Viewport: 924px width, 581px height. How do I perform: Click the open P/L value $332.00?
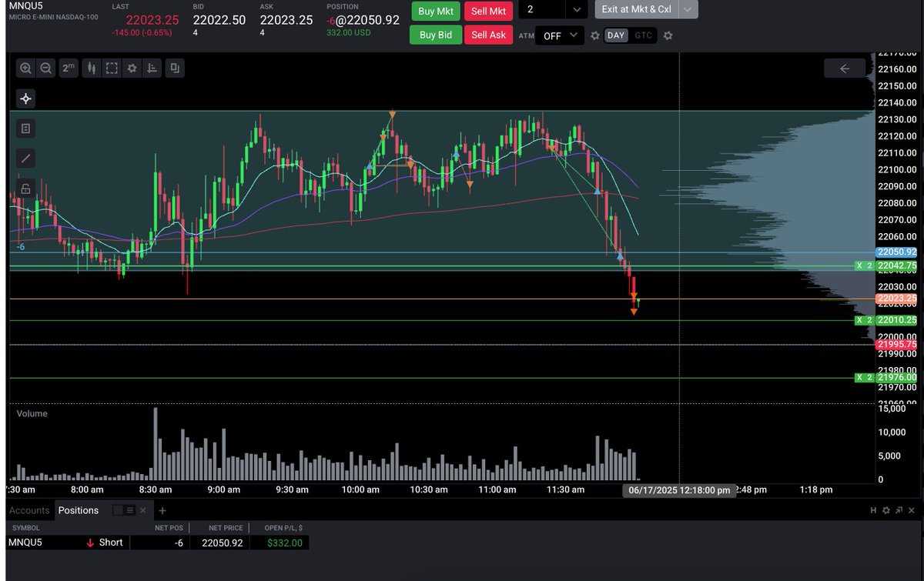coord(285,543)
